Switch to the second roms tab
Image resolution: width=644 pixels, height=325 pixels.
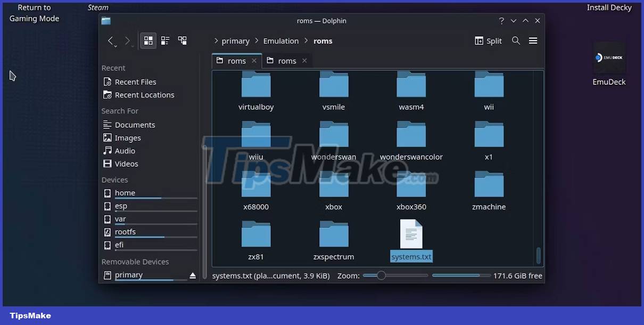point(287,61)
